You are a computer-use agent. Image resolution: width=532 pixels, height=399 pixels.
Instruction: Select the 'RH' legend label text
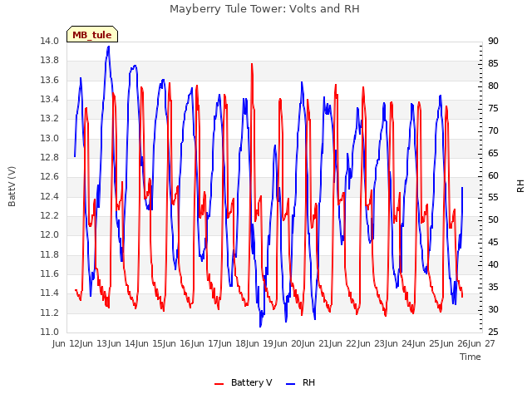click(x=308, y=382)
